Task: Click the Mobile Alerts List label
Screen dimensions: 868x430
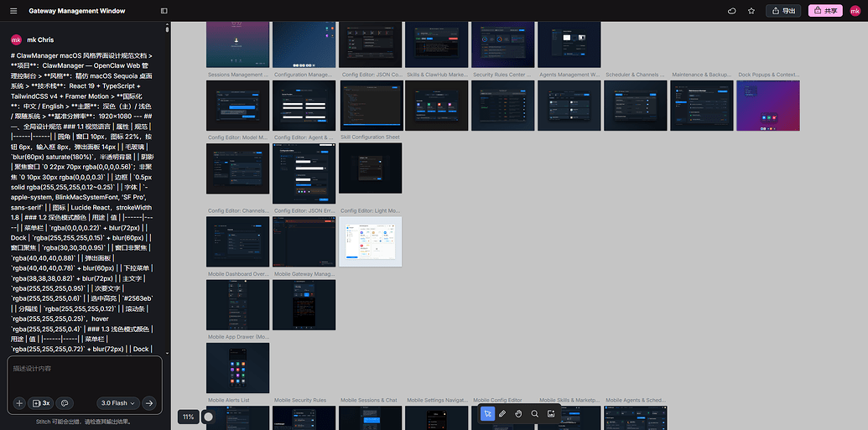Action: [x=229, y=400]
